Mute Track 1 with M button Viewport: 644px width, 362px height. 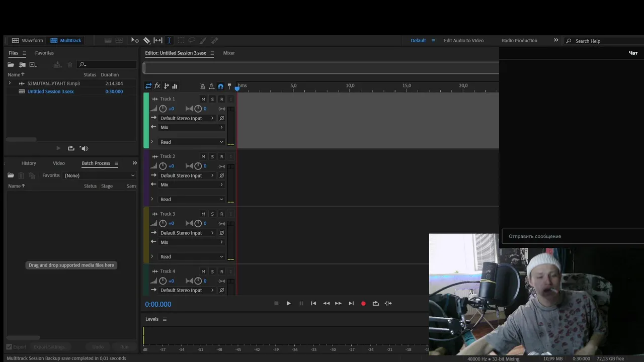coord(203,99)
